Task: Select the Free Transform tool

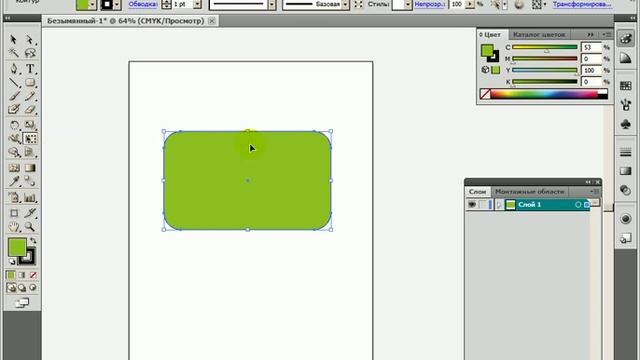Action: click(x=30, y=139)
